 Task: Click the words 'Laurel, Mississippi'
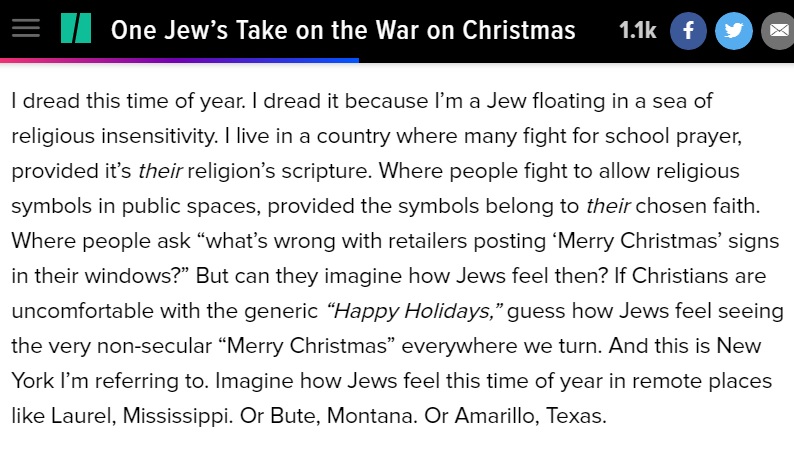tap(142, 416)
